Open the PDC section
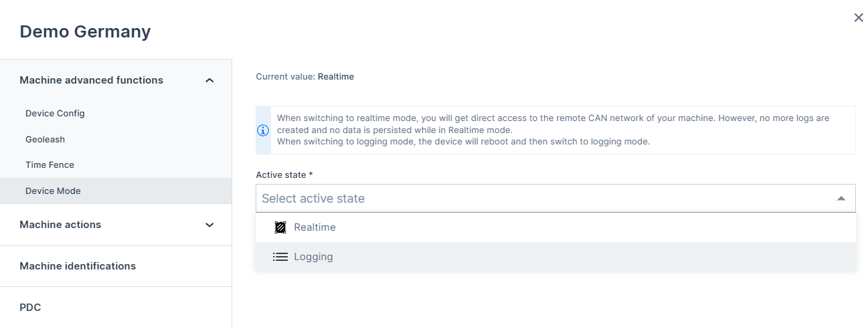 30,308
